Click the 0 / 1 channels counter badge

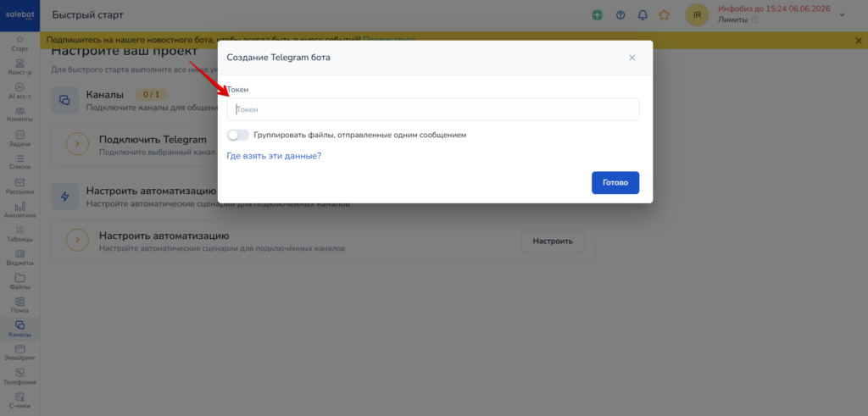pos(151,95)
